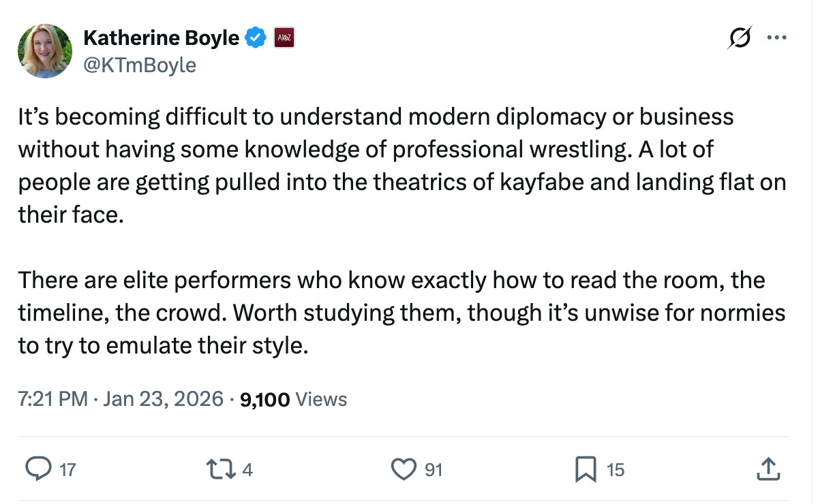Viewport: 818px width, 504px height.
Task: Click the repost arrows icon
Action: click(x=219, y=469)
